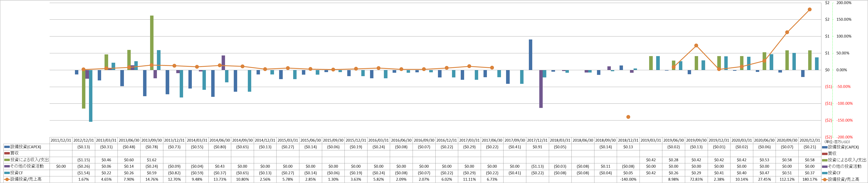
Task: Click the 200.00% secondary axis label
Action: [x=844, y=3]
